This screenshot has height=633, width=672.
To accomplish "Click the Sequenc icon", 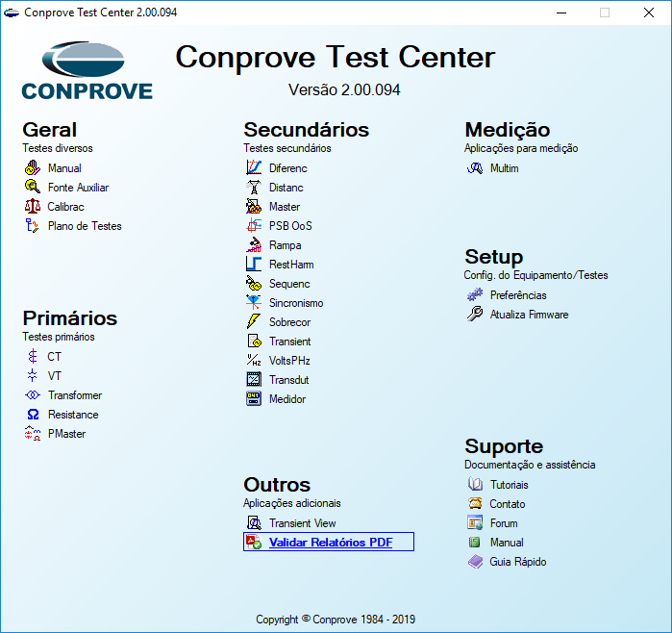I will click(254, 284).
